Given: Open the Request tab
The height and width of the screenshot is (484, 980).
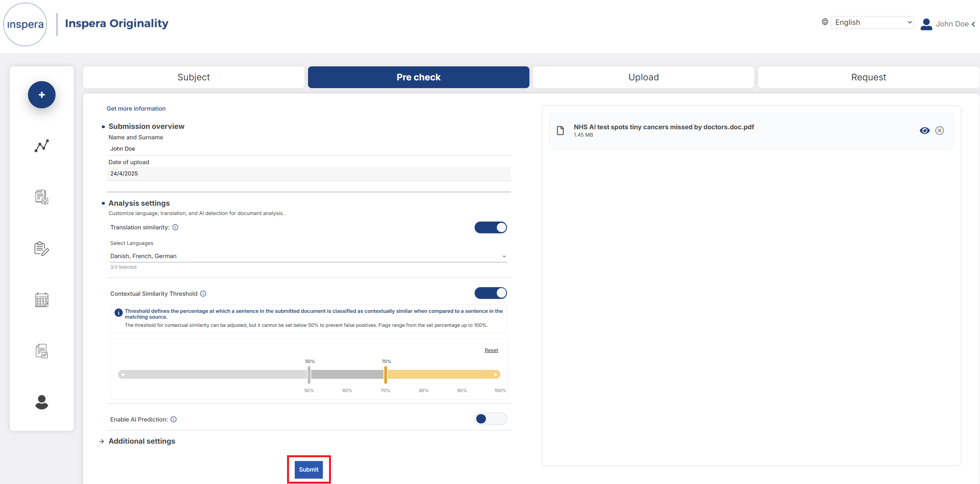Looking at the screenshot, I should (869, 77).
